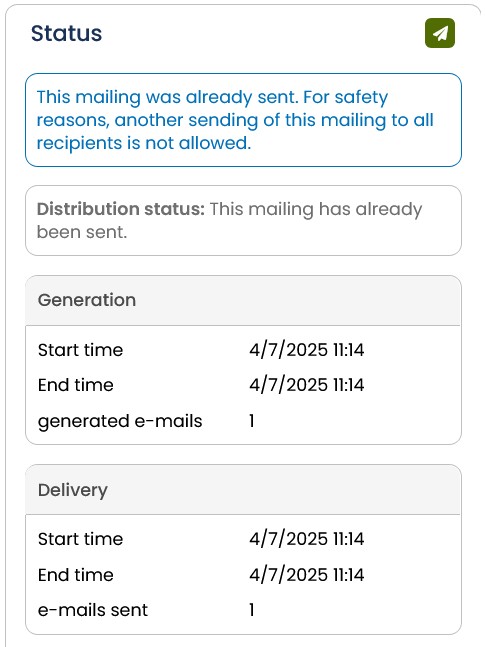Click the Distribution status label

[x=121, y=209]
